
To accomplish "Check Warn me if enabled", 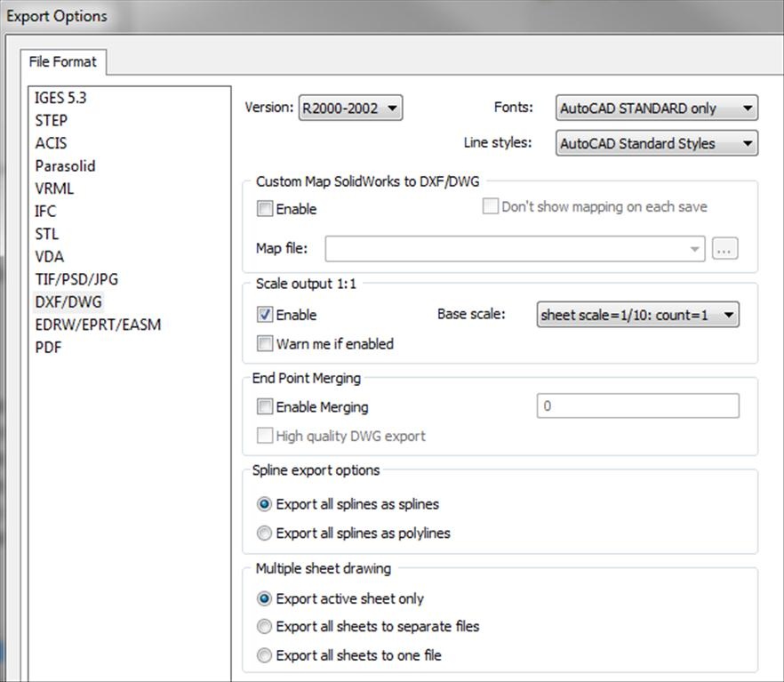I will click(x=265, y=343).
